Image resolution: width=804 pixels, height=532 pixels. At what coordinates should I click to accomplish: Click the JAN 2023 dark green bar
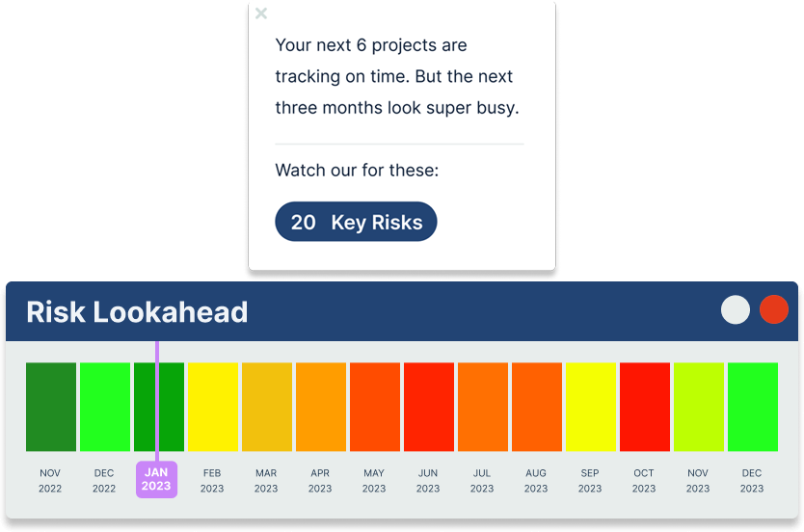click(170, 407)
